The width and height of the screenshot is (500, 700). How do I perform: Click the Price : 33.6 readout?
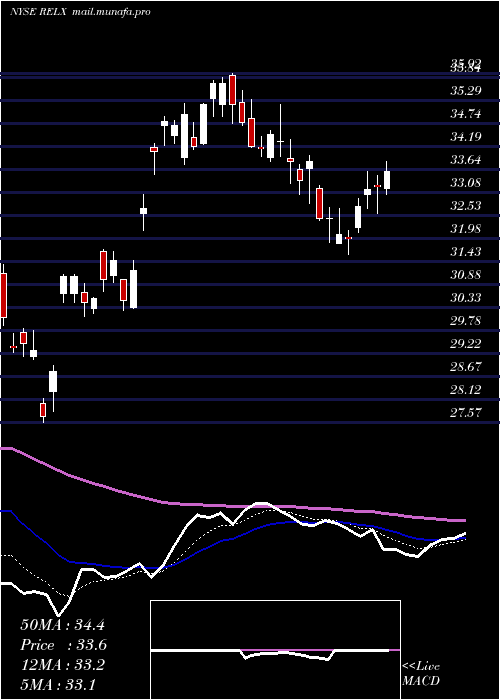coord(63,645)
